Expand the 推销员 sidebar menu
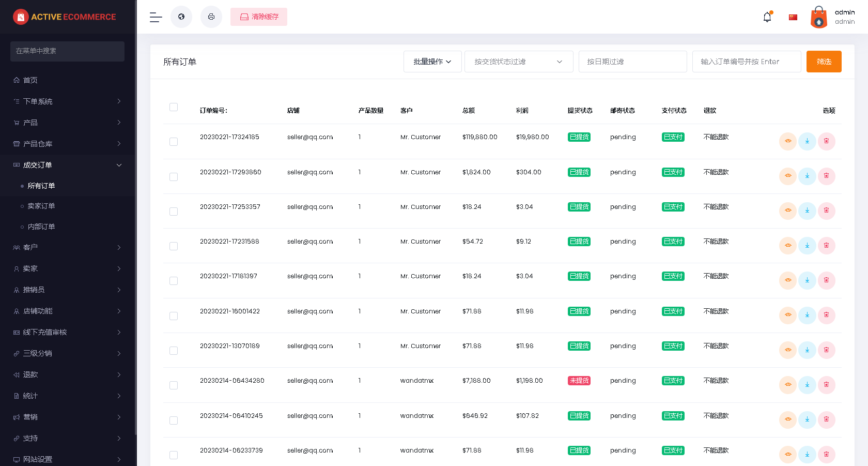 (x=67, y=290)
